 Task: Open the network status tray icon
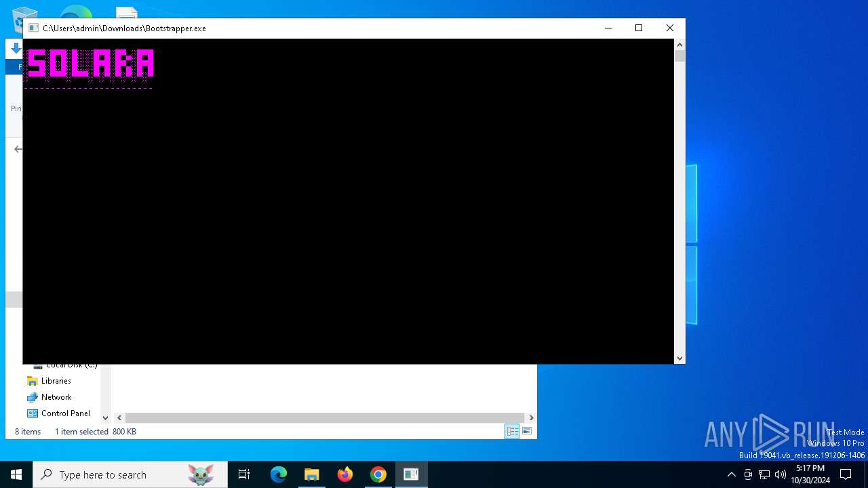pos(764,474)
